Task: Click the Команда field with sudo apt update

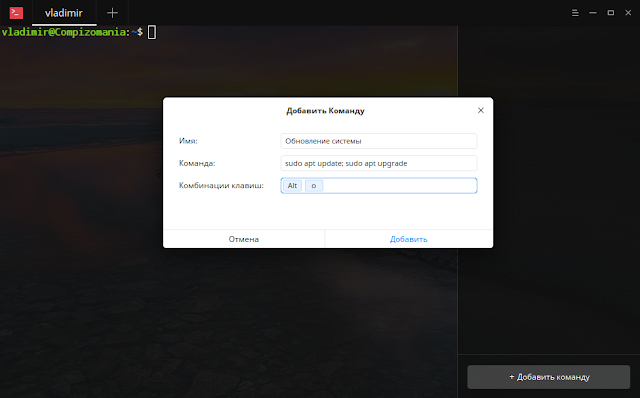Action: click(379, 163)
